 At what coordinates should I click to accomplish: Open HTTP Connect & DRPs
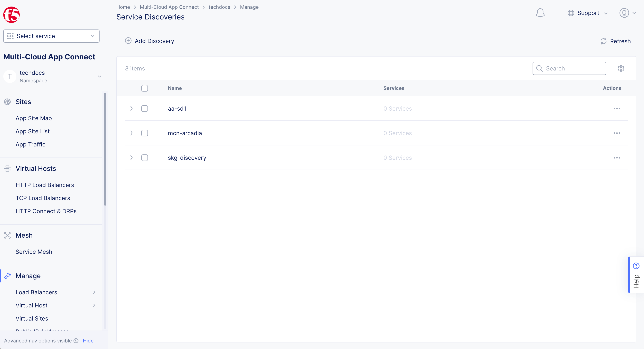(46, 211)
